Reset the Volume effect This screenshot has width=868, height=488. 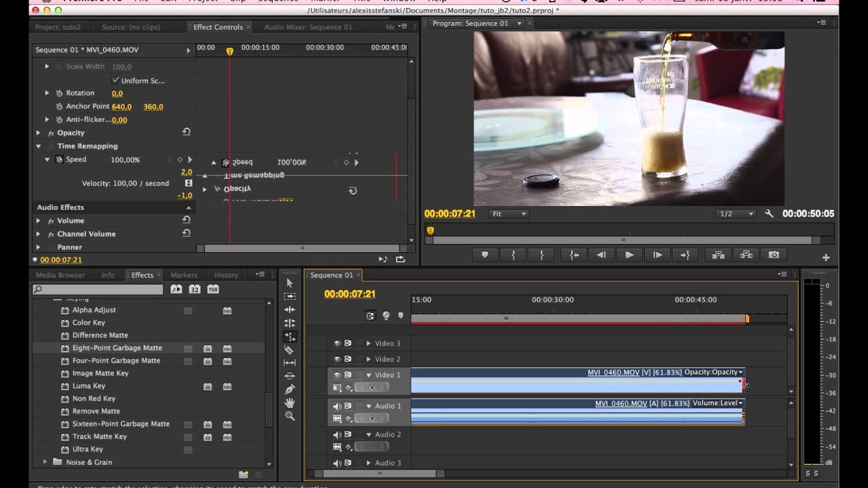(186, 220)
